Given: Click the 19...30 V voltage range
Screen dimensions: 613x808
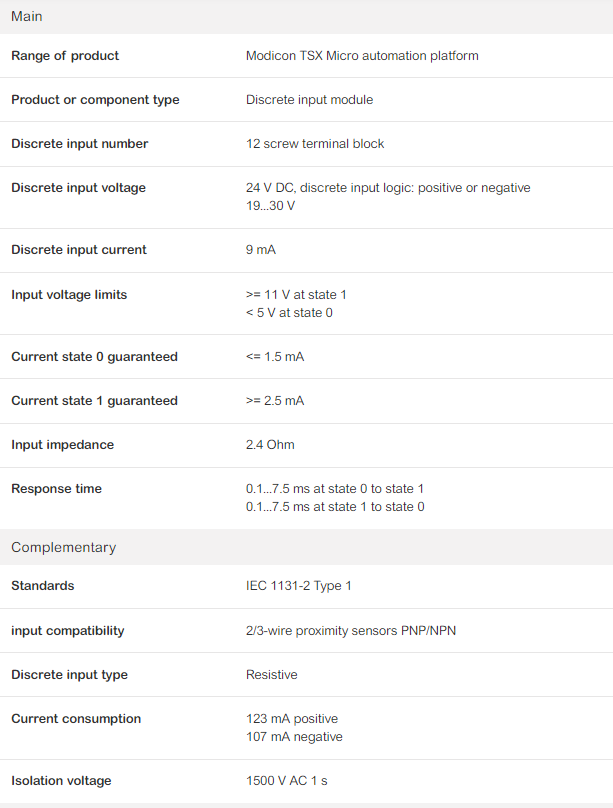Looking at the screenshot, I should (x=270, y=206).
